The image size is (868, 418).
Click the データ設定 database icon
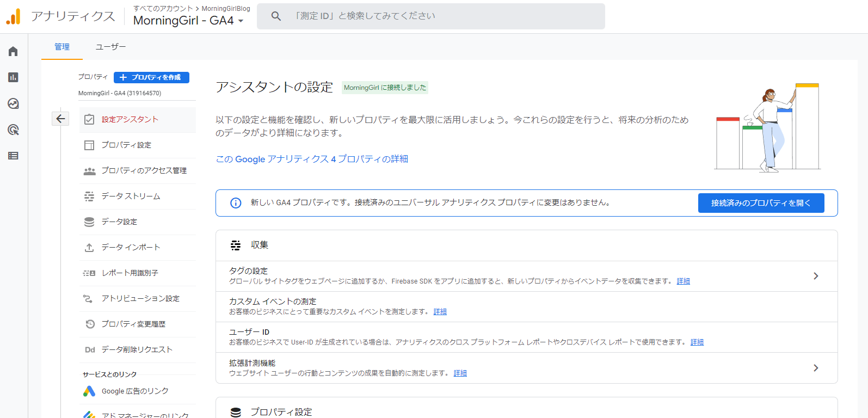(89, 222)
